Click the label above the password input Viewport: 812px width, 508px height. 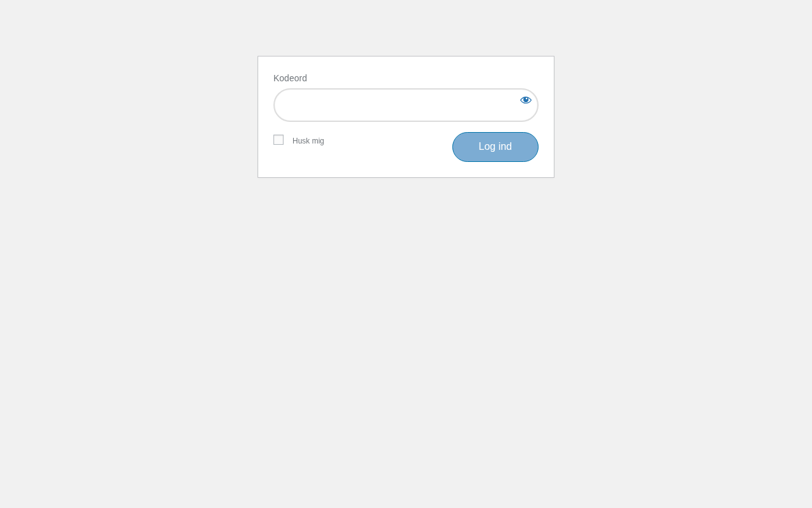(x=290, y=78)
